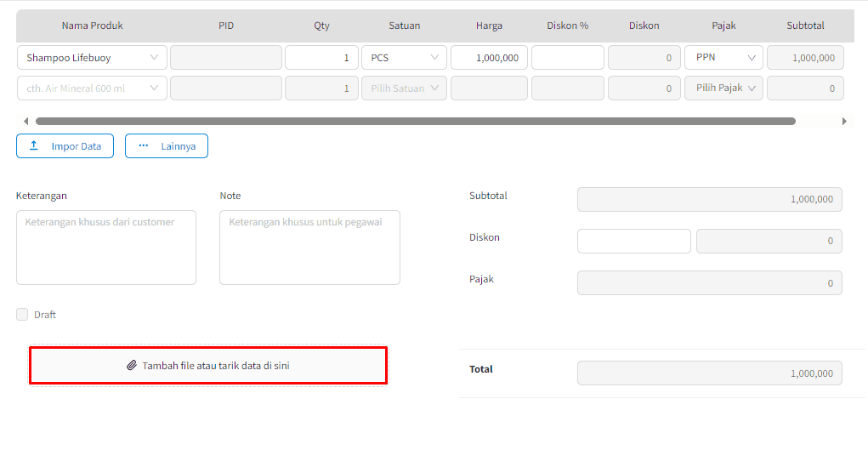Viewport: 868px width, 450px height.
Task: Click the Harga field showing 1,000,000
Action: pos(489,58)
